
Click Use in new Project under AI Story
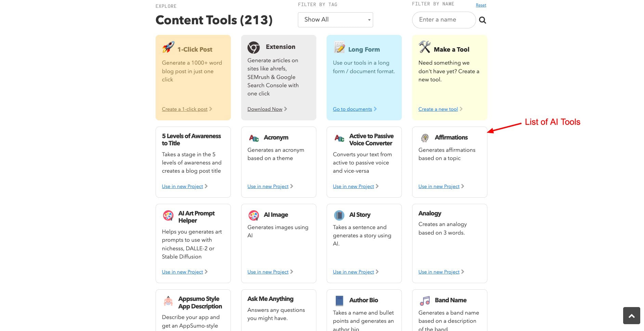point(354,272)
